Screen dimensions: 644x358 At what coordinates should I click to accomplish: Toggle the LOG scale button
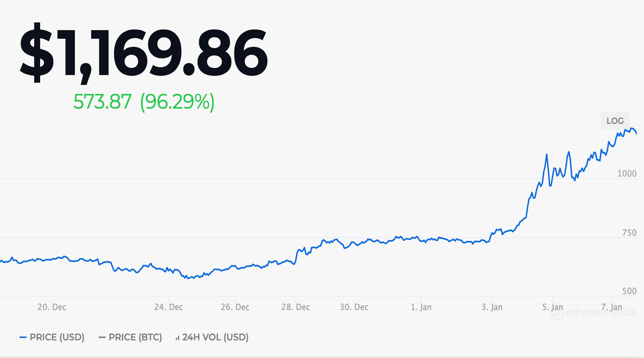click(x=615, y=121)
